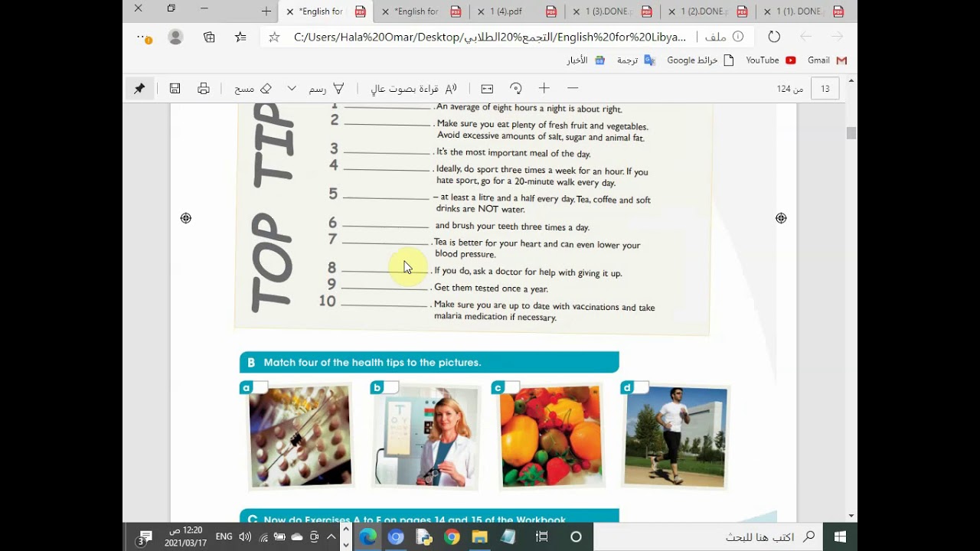This screenshot has height=551, width=980.
Task: Switch to the second English for tab
Action: pos(420,11)
